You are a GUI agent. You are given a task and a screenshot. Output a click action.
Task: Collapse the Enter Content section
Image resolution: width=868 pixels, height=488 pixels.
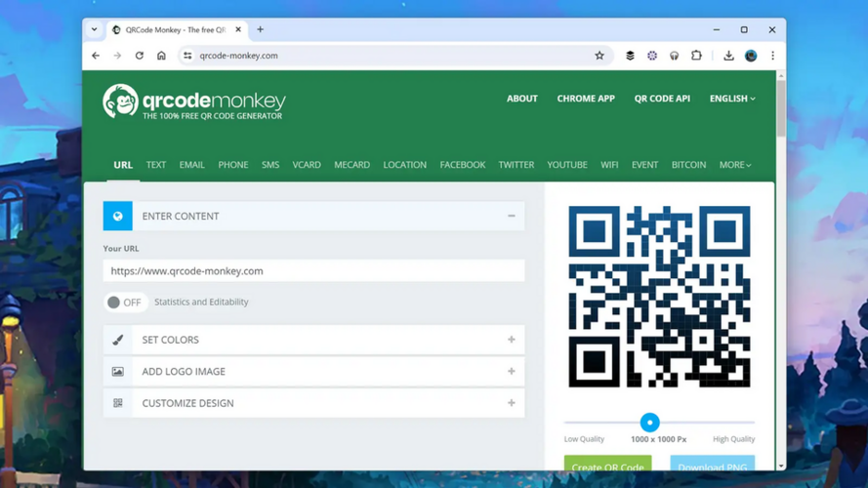[x=511, y=216]
